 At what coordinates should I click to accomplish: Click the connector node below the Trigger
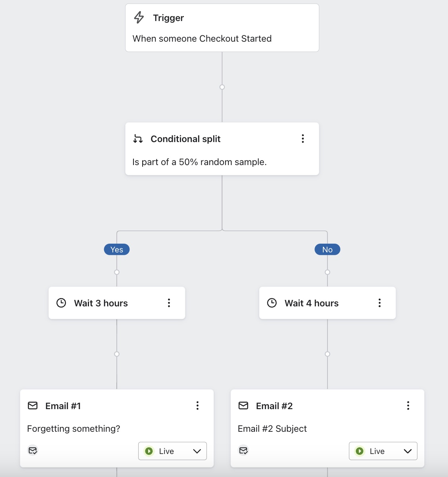pos(222,87)
